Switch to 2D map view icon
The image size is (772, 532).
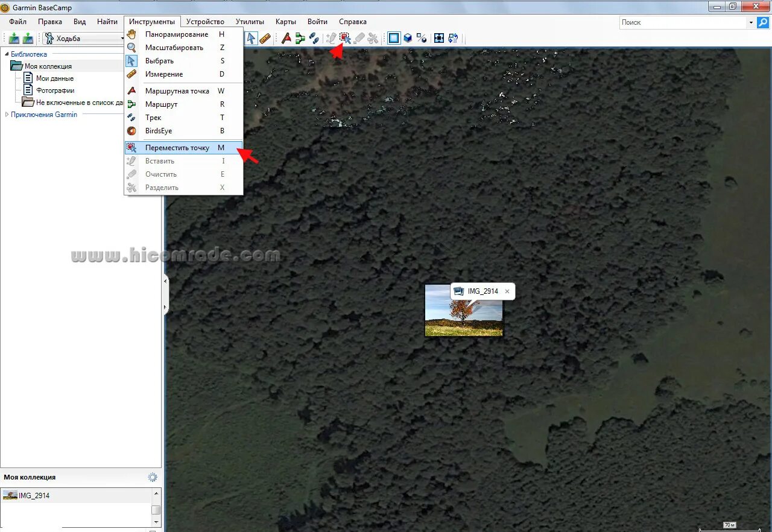point(394,39)
